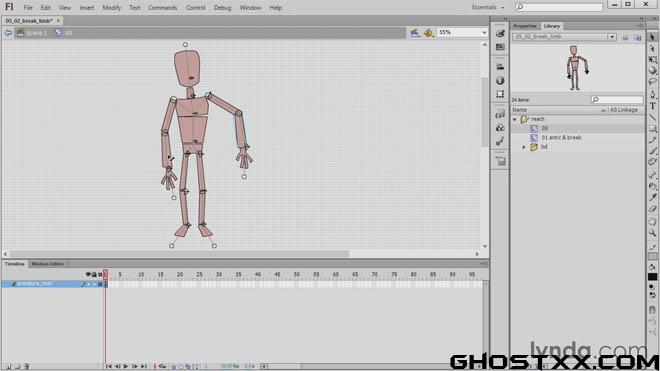Viewport: 660px width, 371px height.
Task: Toggle outline view square on armature layer
Action: [x=100, y=284]
